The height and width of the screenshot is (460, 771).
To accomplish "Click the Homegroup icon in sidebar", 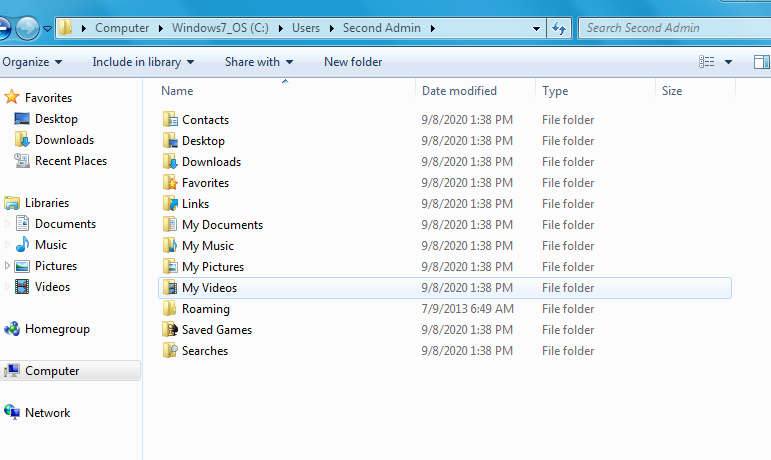I will point(12,329).
